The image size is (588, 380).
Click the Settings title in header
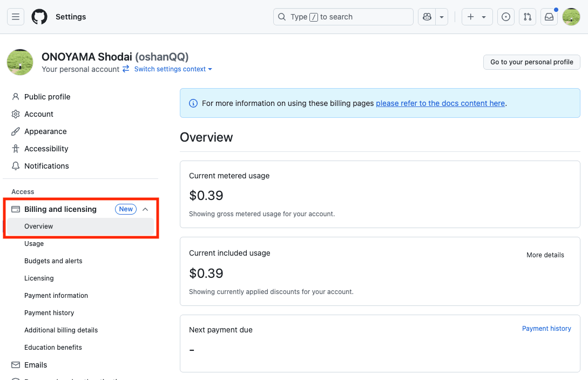[x=71, y=17]
